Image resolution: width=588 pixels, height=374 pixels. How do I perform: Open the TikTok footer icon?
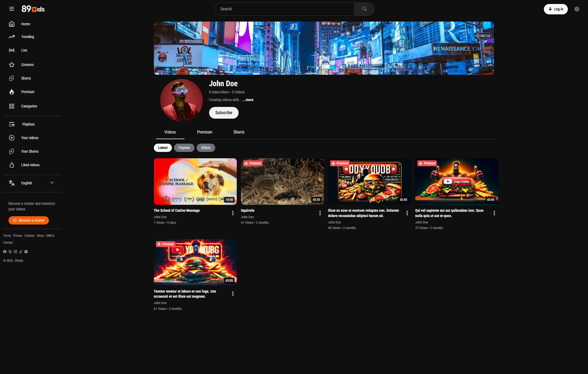(21, 252)
